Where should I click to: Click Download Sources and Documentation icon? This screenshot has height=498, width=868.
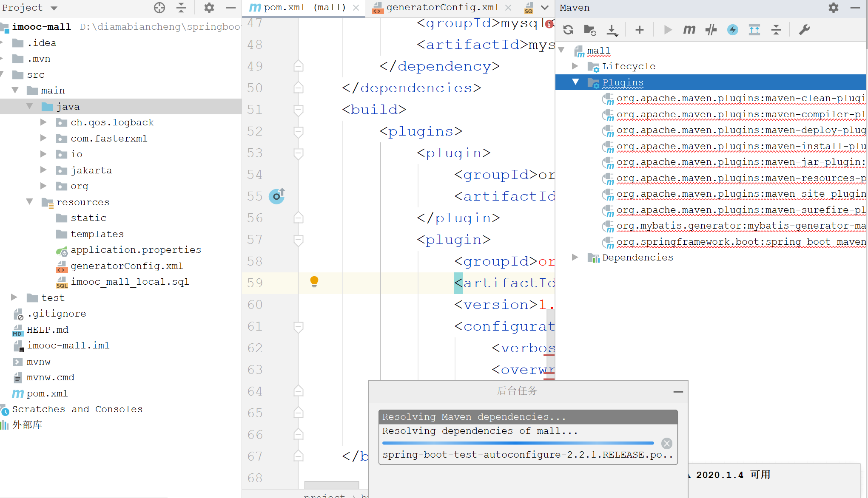pos(612,30)
